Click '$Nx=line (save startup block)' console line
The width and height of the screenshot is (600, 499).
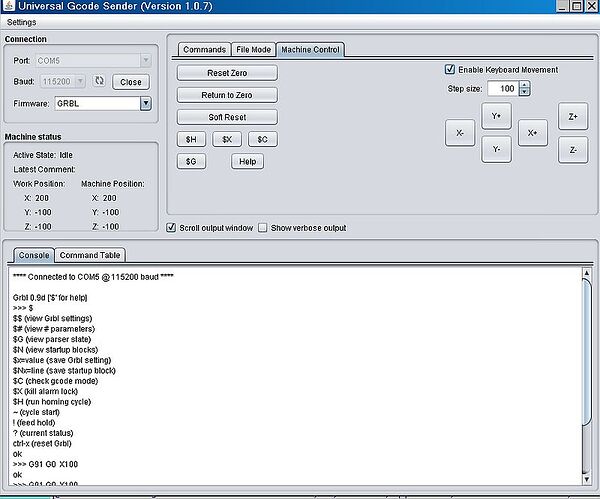coord(64,370)
